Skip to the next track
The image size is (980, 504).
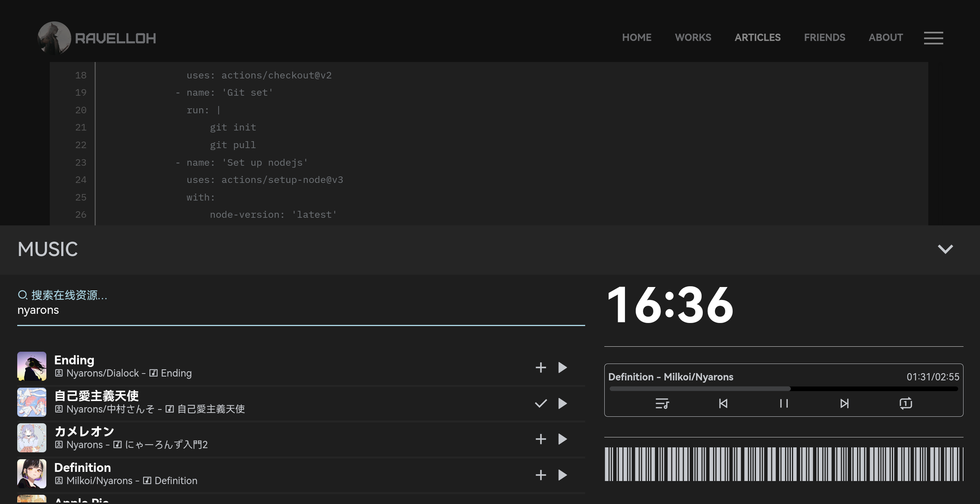pyautogui.click(x=844, y=403)
